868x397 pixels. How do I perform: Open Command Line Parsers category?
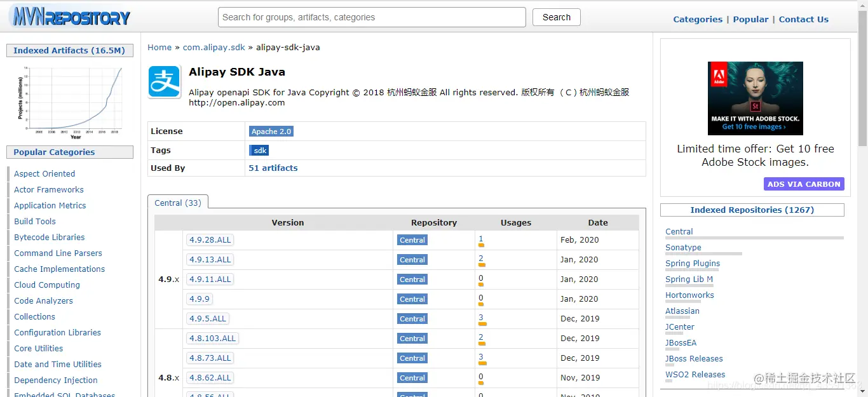58,253
